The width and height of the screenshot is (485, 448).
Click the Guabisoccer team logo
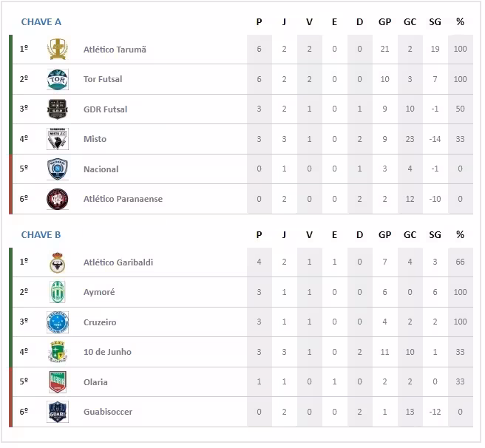pyautogui.click(x=57, y=412)
